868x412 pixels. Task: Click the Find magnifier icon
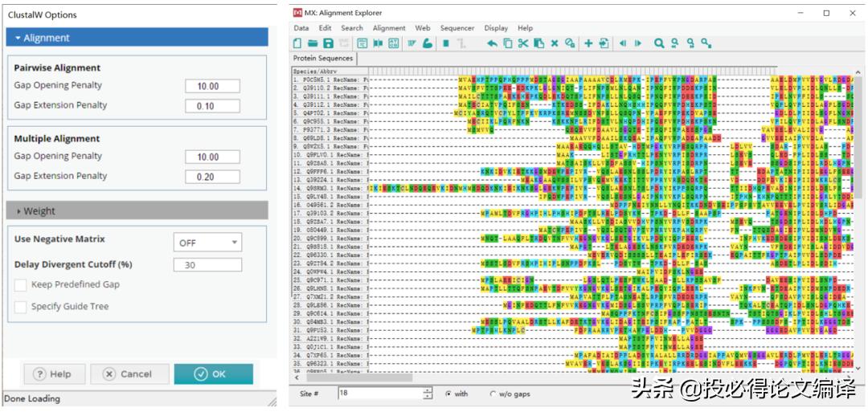[x=659, y=43]
